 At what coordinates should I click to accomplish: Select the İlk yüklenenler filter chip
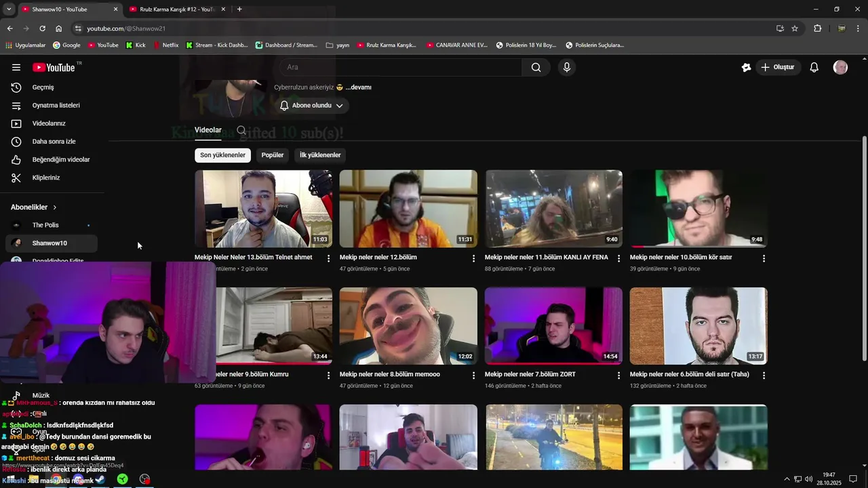(x=320, y=155)
